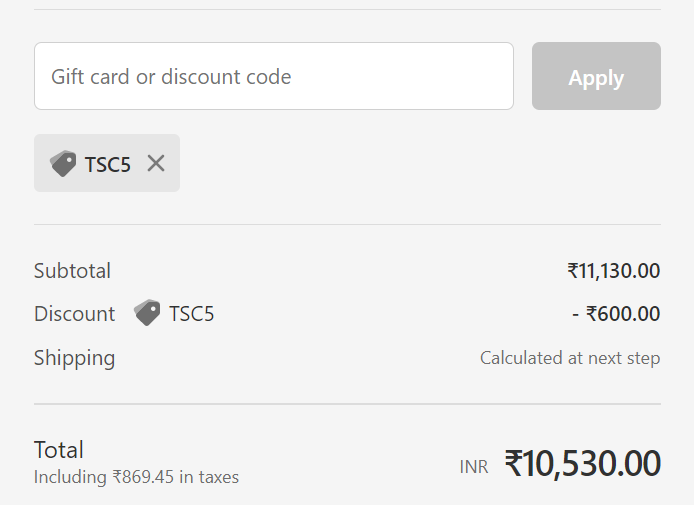Click the divider line above Subtotal
694x505 pixels.
347,224
